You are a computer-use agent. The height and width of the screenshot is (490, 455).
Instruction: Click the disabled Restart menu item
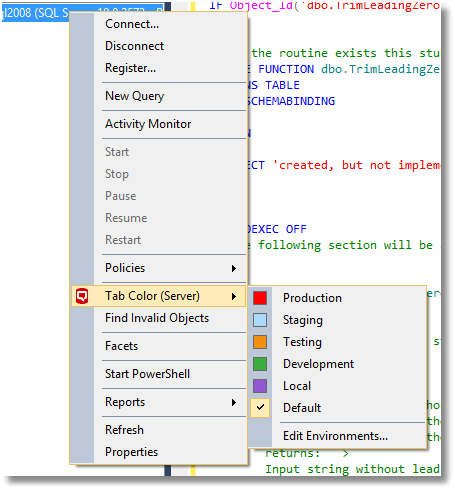click(x=123, y=240)
